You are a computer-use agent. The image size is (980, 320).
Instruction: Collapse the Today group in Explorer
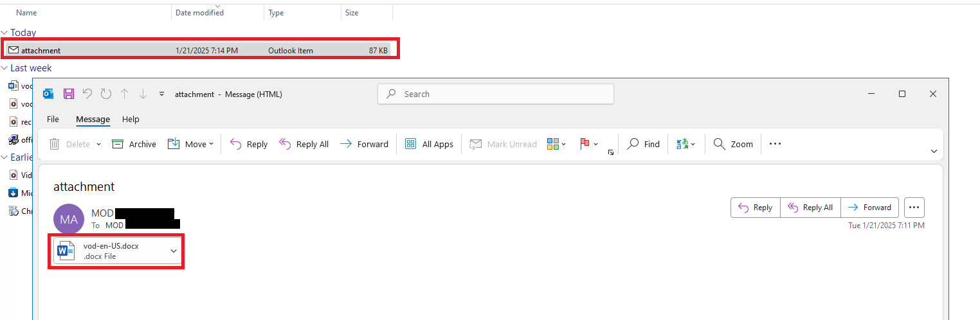click(x=5, y=33)
